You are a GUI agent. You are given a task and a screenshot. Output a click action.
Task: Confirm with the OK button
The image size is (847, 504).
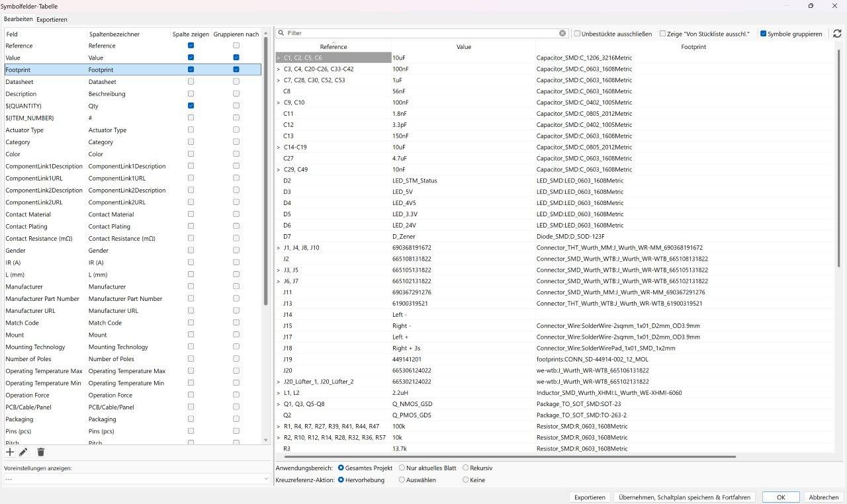(x=781, y=497)
